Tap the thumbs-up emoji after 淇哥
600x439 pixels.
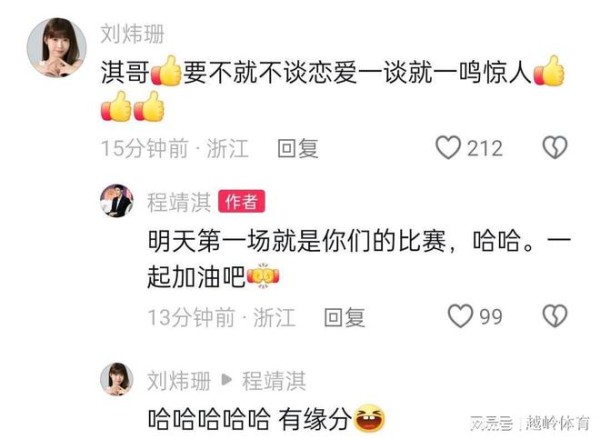166,71
